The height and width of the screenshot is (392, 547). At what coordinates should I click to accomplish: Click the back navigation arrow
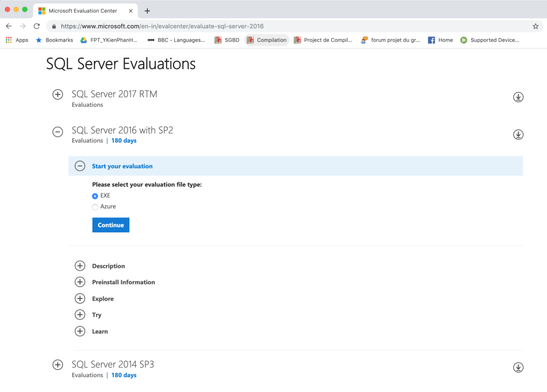point(9,25)
